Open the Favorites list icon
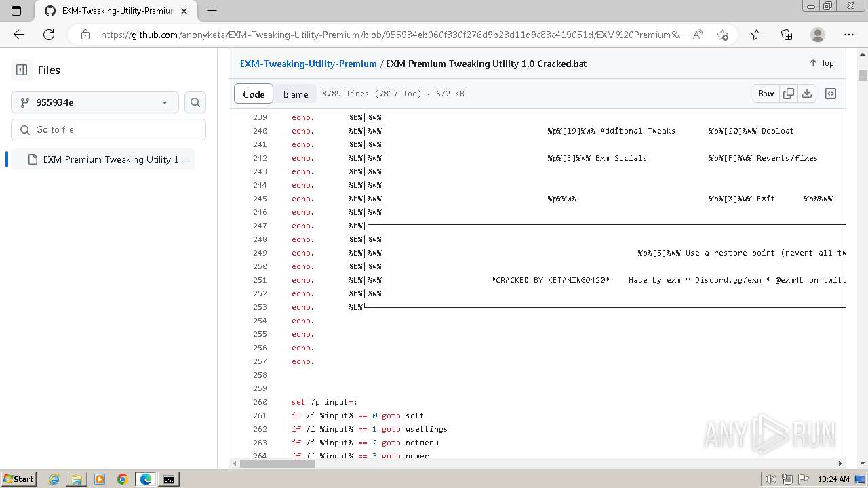The image size is (868, 488). click(x=757, y=35)
